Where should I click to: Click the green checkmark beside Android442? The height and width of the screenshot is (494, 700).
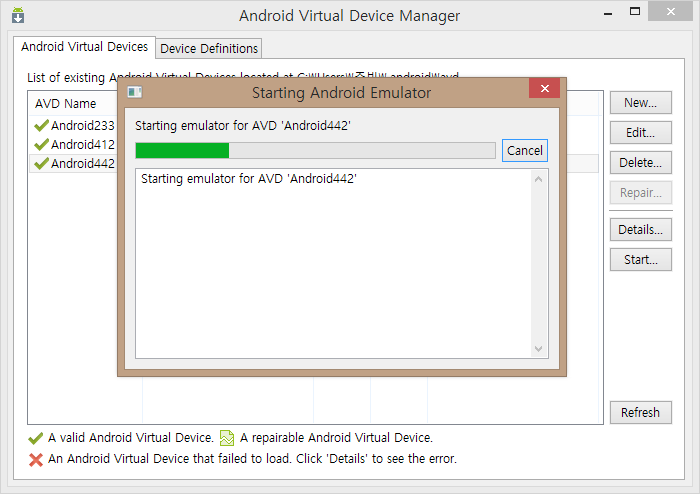point(41,163)
